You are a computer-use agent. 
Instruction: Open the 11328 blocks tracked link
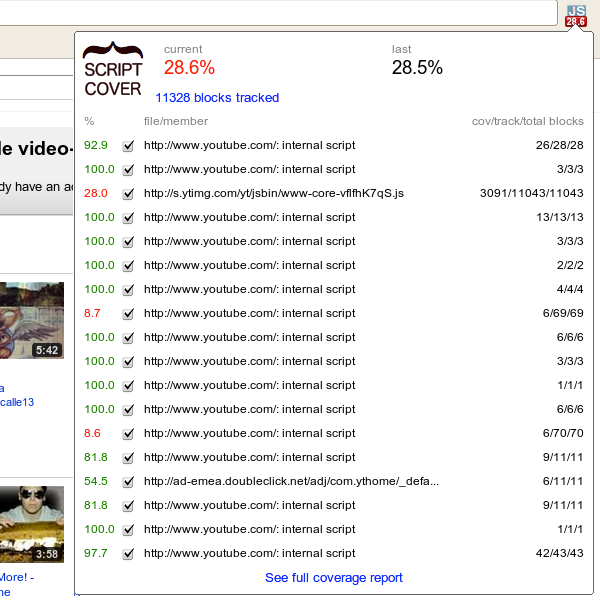pyautogui.click(x=217, y=98)
